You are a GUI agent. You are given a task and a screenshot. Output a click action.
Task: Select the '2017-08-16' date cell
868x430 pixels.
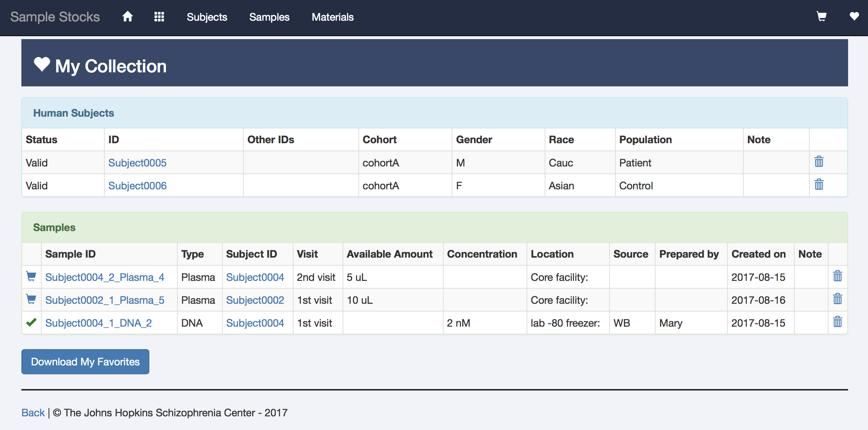(x=761, y=300)
